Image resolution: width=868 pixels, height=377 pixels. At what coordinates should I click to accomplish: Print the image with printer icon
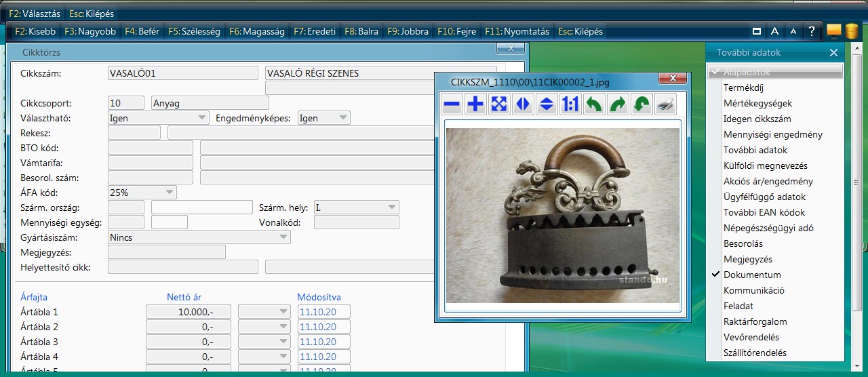(666, 104)
